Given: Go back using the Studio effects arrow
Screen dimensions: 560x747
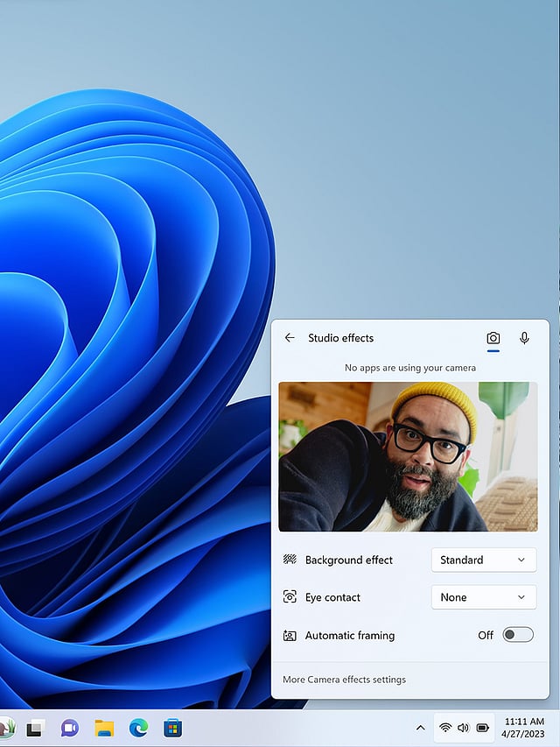Looking at the screenshot, I should [x=290, y=338].
